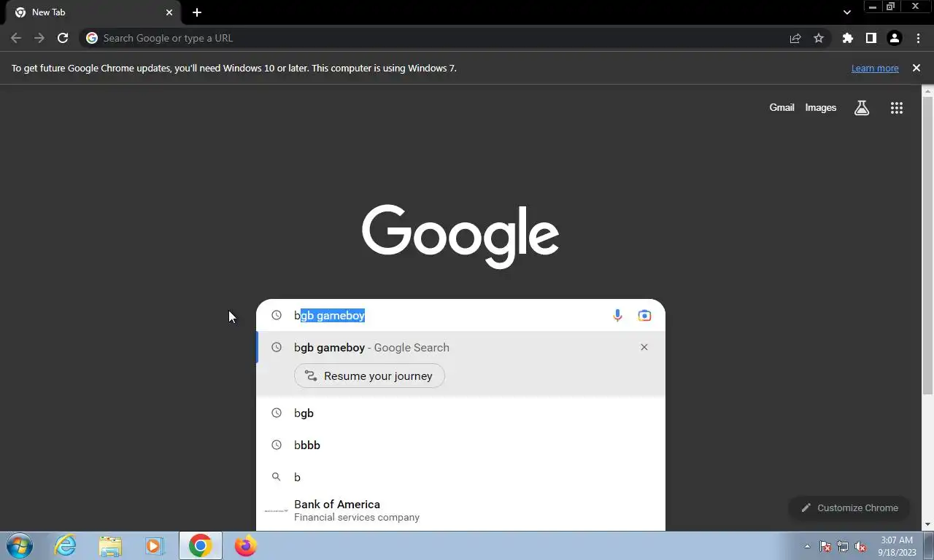
Task: Open Search Labs flask icon
Action: 862,108
